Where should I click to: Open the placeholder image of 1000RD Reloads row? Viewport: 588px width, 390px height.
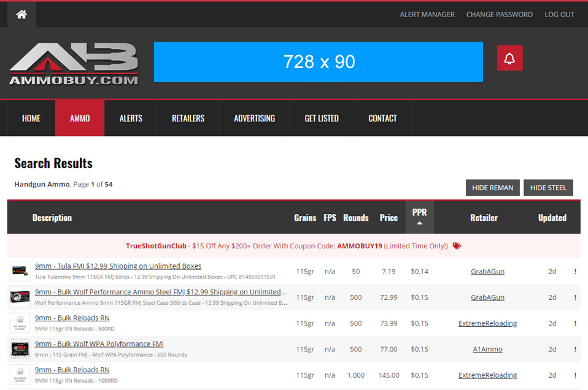(20, 375)
